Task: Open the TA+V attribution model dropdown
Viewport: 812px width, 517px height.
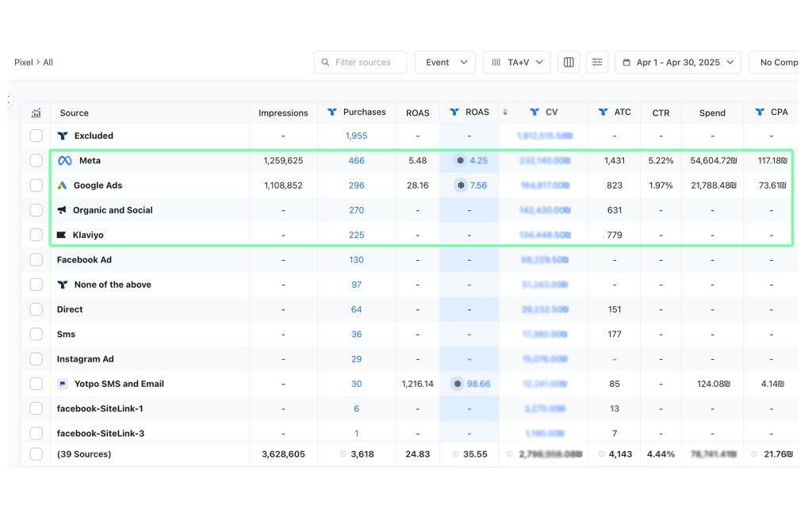Action: pyautogui.click(x=517, y=62)
